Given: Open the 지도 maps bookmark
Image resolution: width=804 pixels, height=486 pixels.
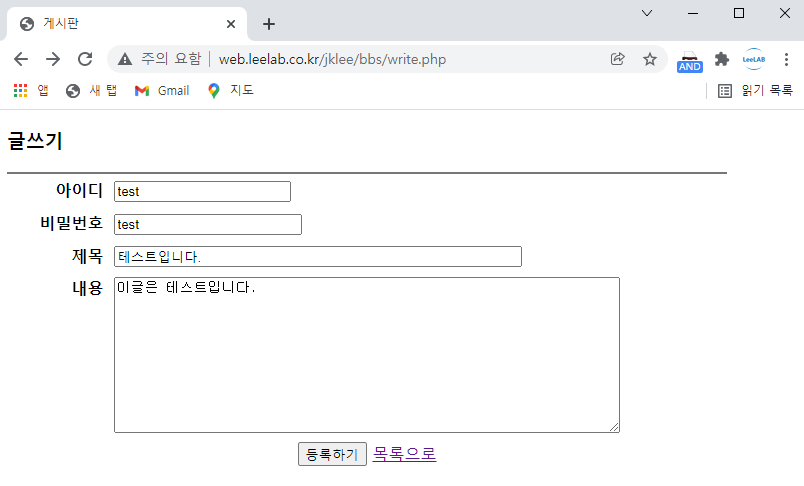Looking at the screenshot, I should coord(230,90).
